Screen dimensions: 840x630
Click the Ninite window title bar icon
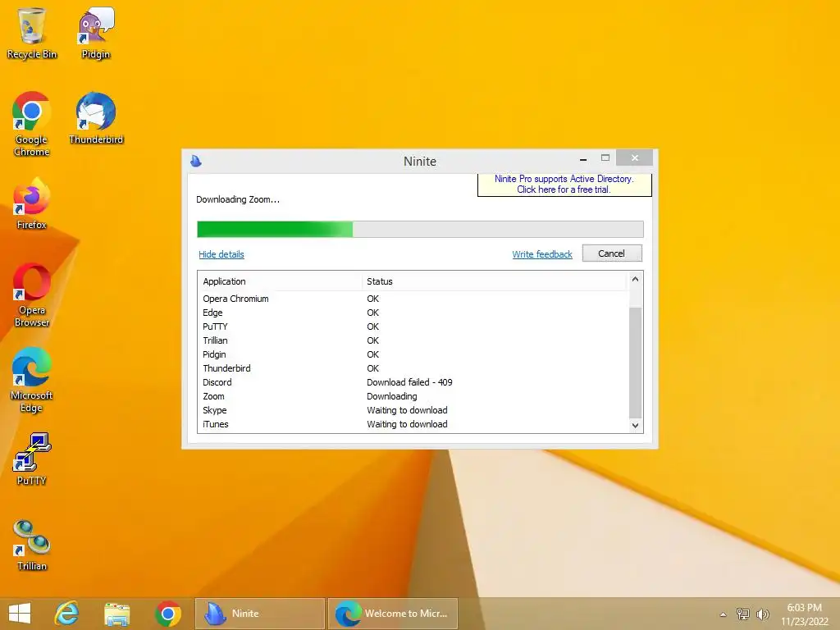pyautogui.click(x=196, y=161)
